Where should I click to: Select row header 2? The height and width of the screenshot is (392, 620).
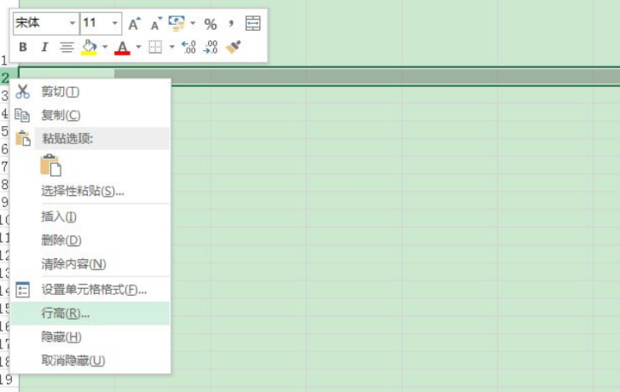point(5,78)
